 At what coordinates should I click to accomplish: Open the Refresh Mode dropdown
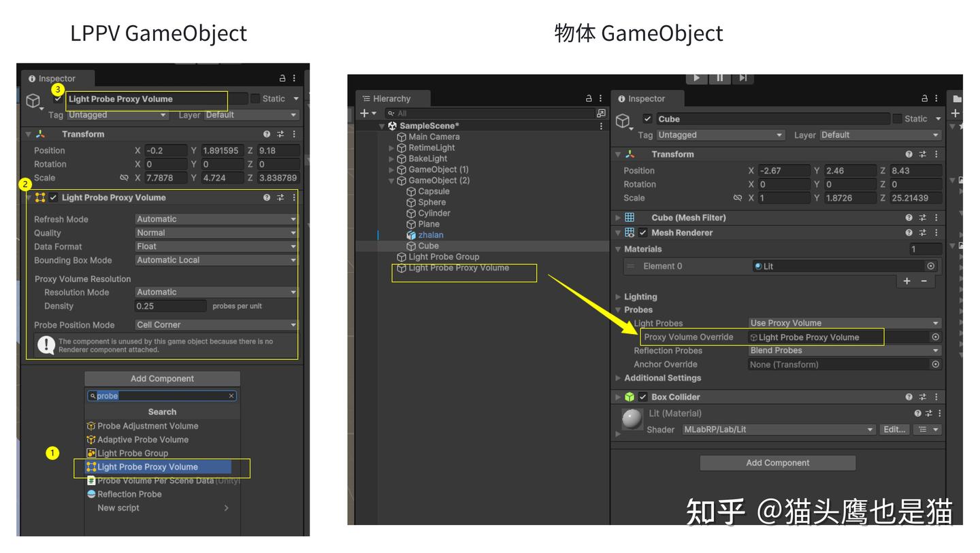(x=216, y=219)
